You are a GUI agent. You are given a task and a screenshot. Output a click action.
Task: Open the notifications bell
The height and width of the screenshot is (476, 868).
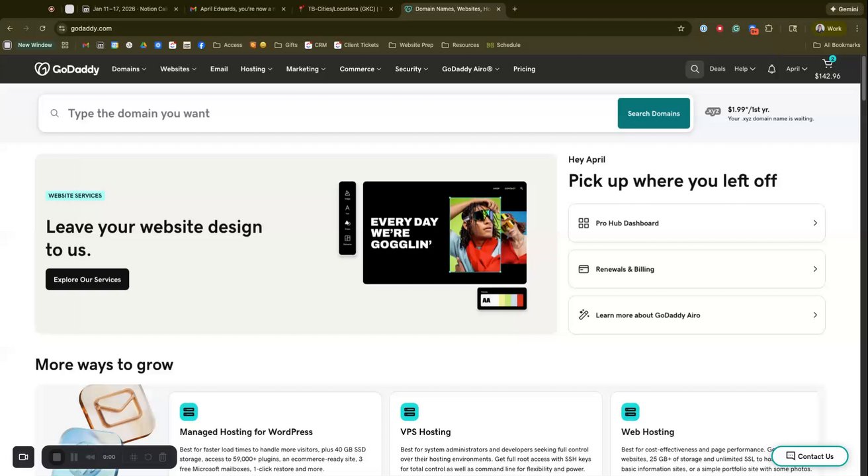point(771,69)
